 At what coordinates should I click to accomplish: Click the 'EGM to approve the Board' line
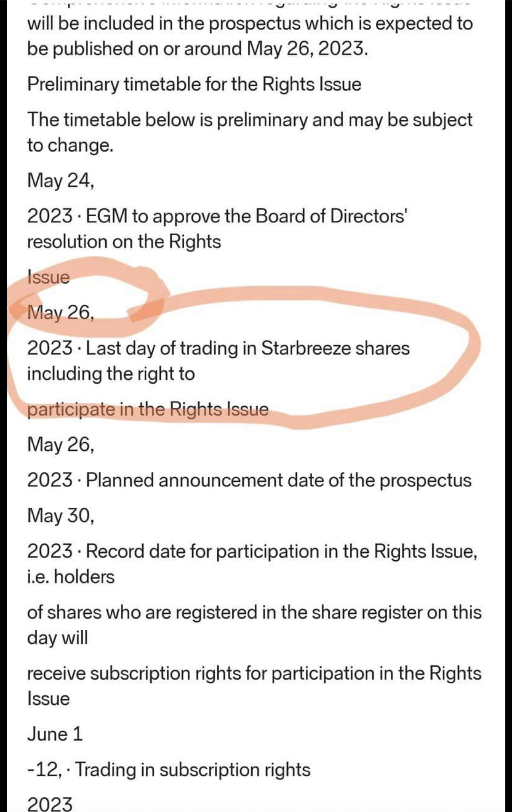tap(217, 217)
